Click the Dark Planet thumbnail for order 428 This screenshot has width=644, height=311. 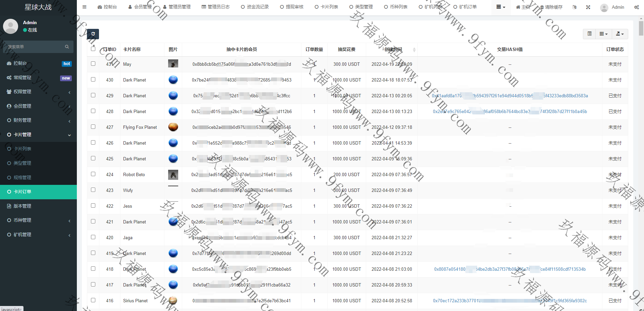click(x=173, y=111)
